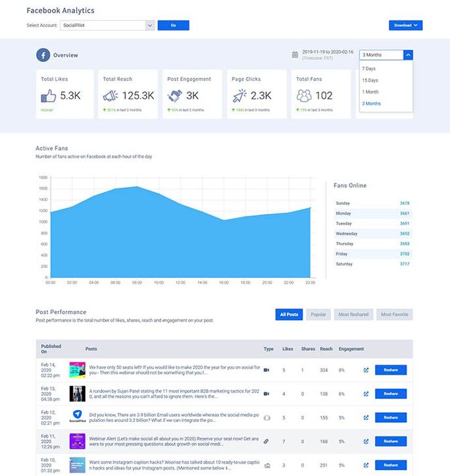450x476 pixels.
Task: Click the Reach column header
Action: point(326,349)
